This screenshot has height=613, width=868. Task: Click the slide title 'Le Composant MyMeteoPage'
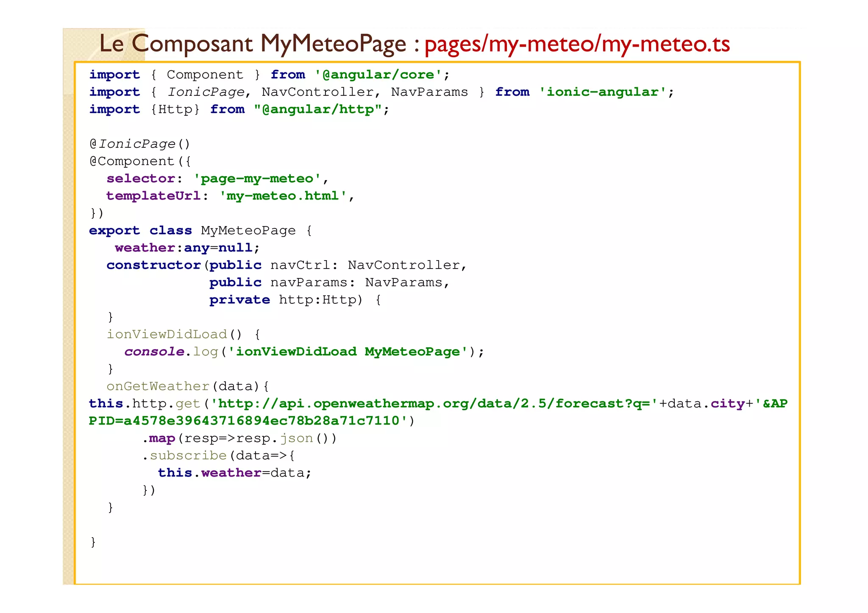click(x=252, y=44)
